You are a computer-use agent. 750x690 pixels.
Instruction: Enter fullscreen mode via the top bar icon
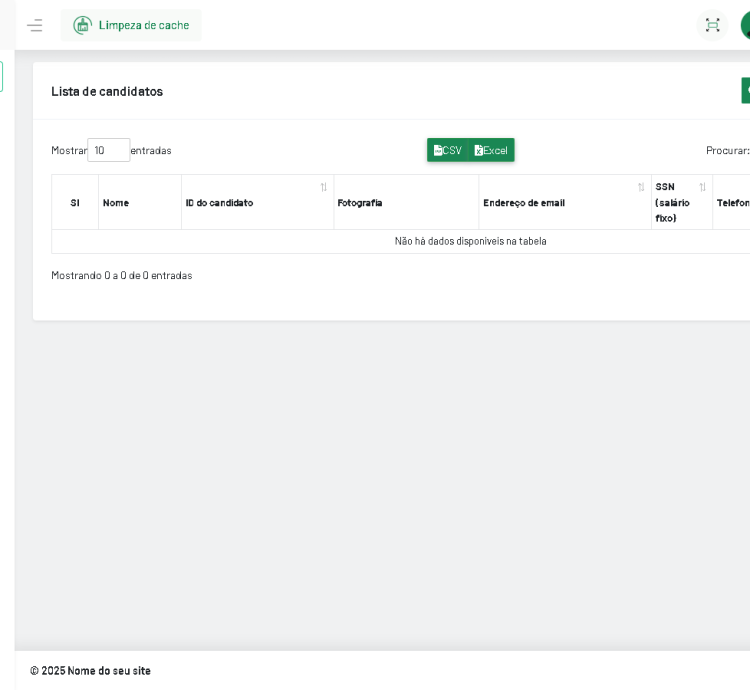(712, 25)
